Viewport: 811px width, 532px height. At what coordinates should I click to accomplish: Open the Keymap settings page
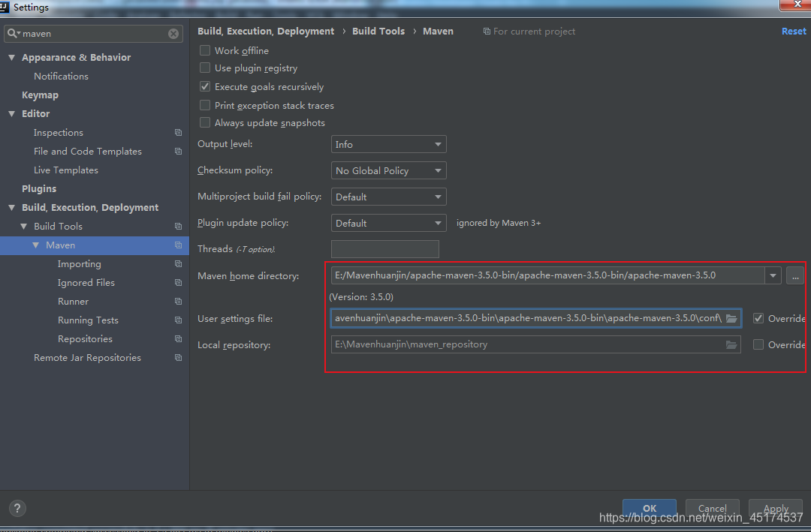click(40, 95)
